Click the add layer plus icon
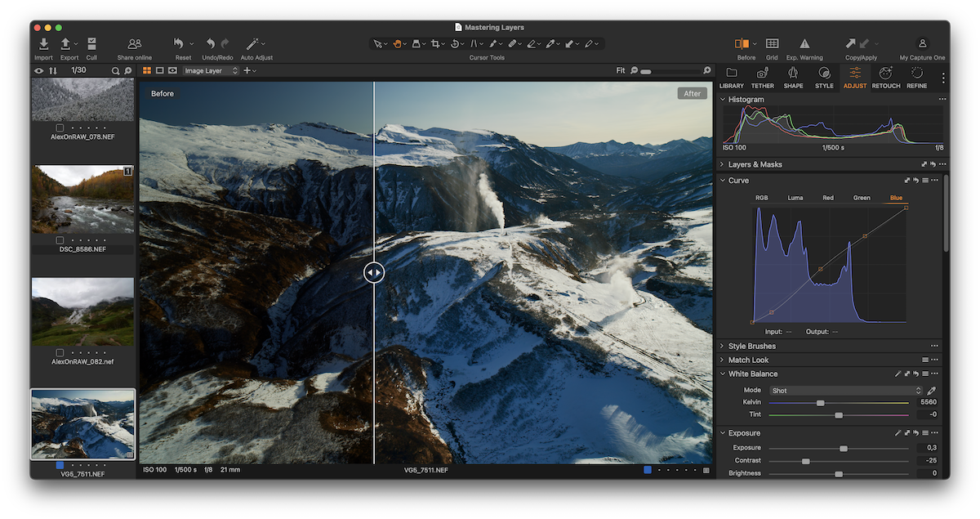980x519 pixels. point(247,71)
